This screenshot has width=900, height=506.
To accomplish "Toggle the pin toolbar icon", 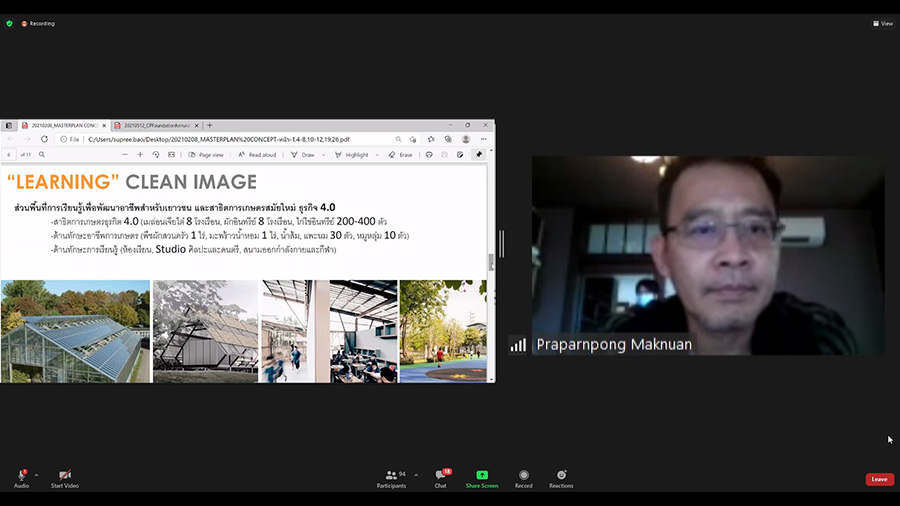I will coord(478,155).
